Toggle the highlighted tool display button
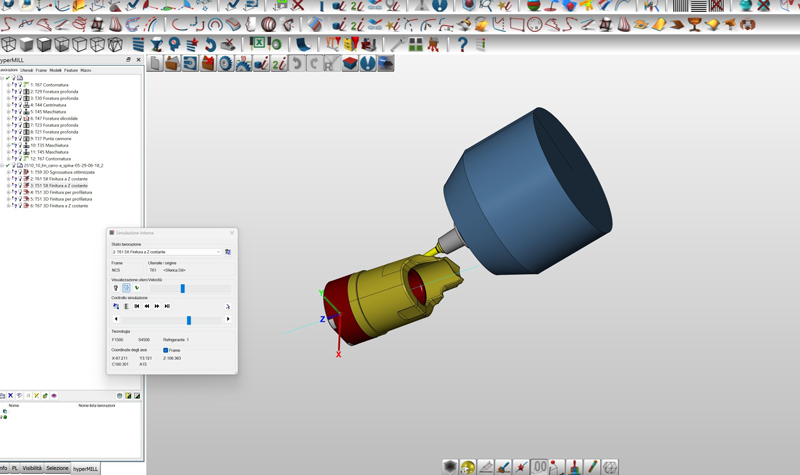 (126, 288)
